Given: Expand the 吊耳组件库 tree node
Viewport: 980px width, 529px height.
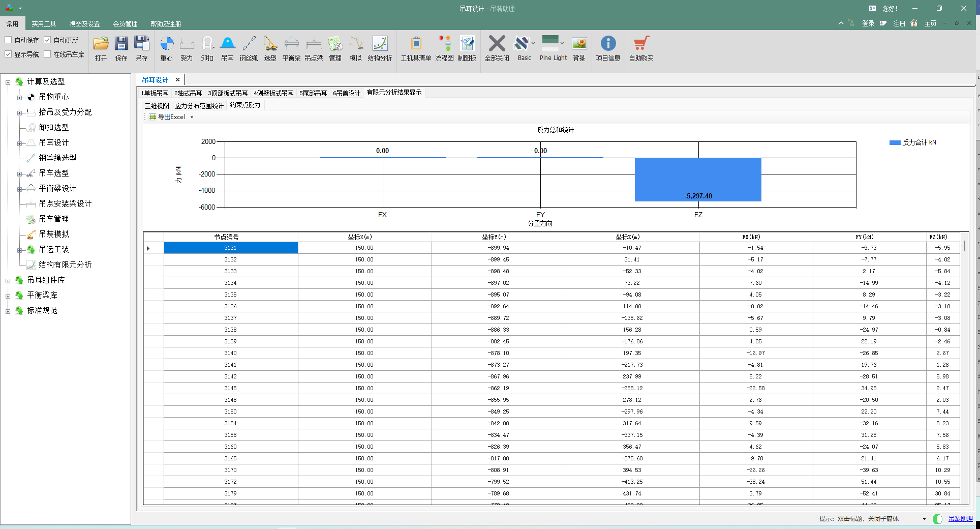Looking at the screenshot, I should click(8, 281).
